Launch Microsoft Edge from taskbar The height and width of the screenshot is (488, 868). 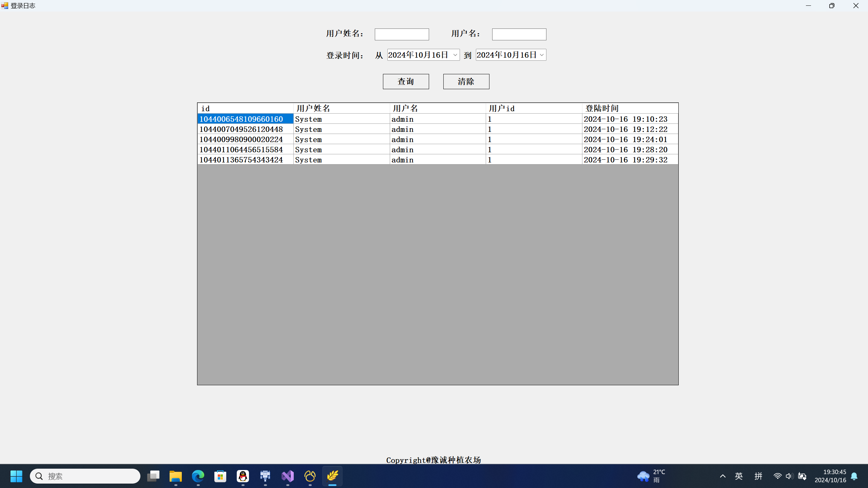(x=198, y=476)
